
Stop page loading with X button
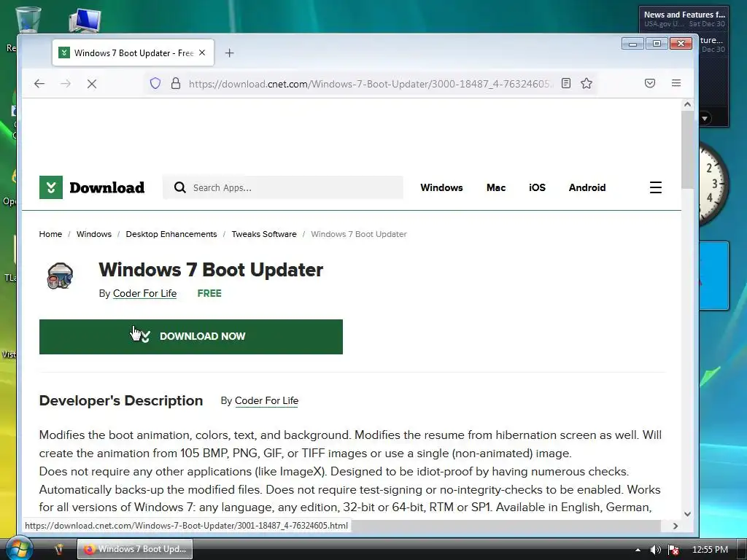tap(92, 84)
